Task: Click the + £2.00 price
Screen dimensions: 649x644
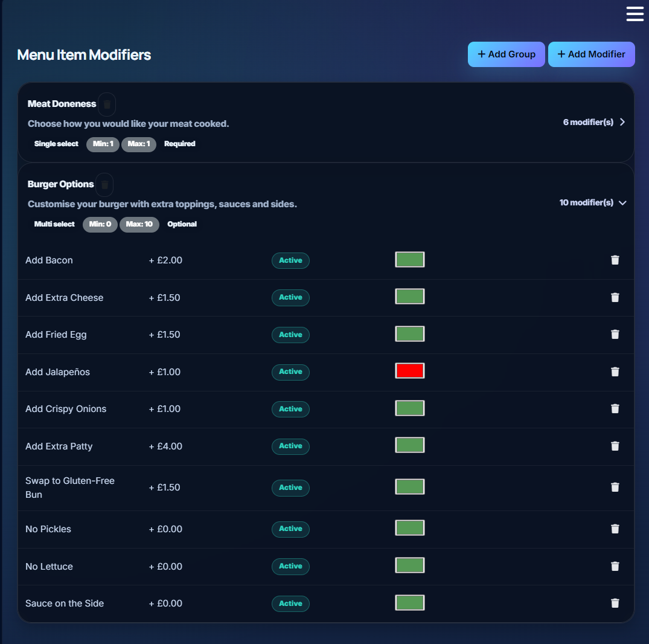Action: (x=165, y=260)
